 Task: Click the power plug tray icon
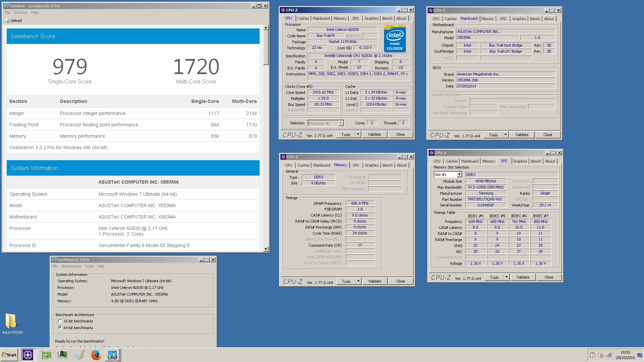pyautogui.click(x=592, y=355)
